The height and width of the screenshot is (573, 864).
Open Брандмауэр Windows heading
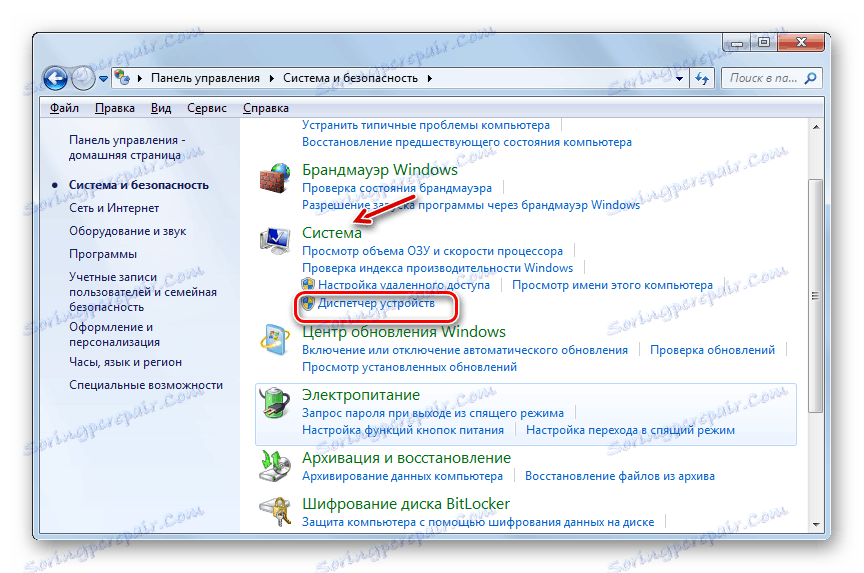[380, 170]
